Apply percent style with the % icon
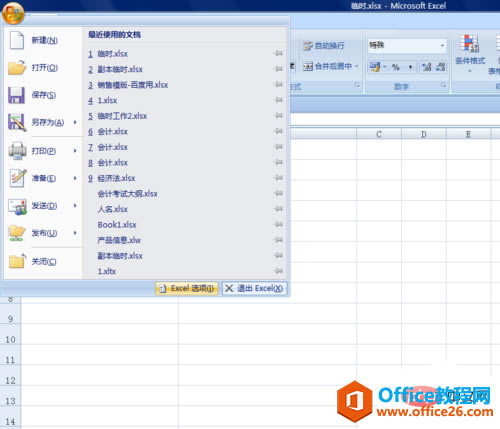Screen dimensions: 500x429 (396, 67)
